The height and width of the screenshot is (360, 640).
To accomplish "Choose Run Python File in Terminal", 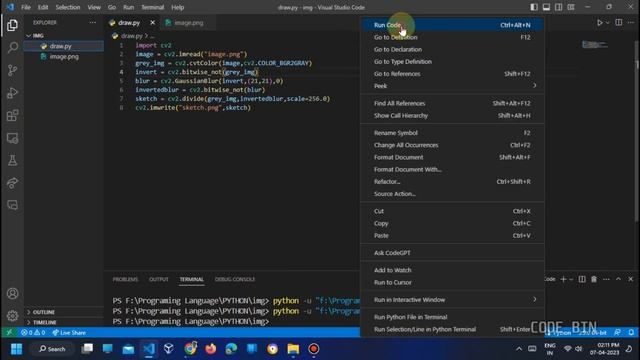I will [x=452, y=317].
